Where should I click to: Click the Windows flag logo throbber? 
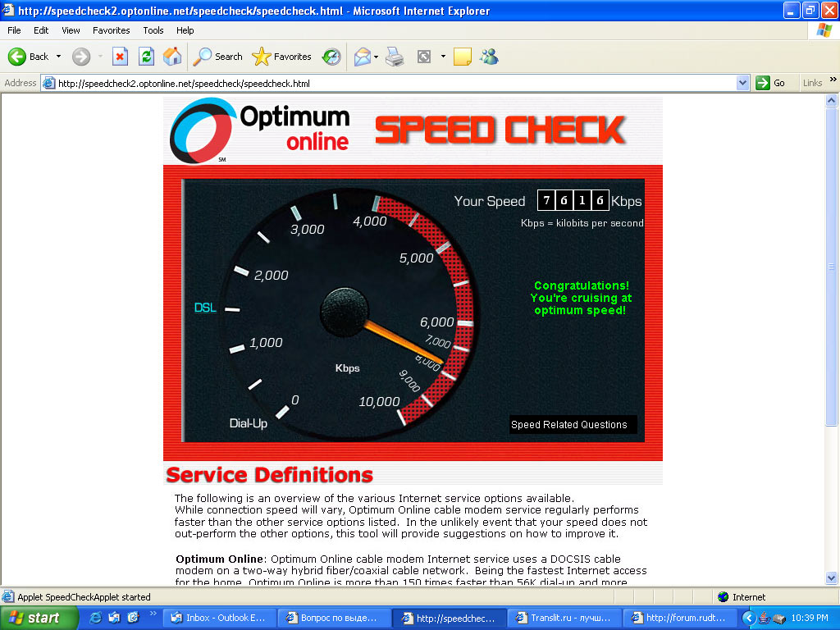[x=824, y=30]
